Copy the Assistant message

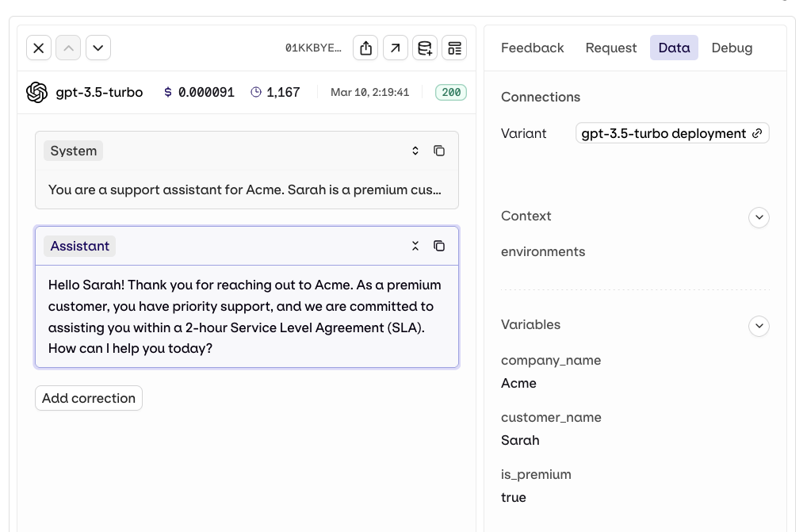click(439, 246)
